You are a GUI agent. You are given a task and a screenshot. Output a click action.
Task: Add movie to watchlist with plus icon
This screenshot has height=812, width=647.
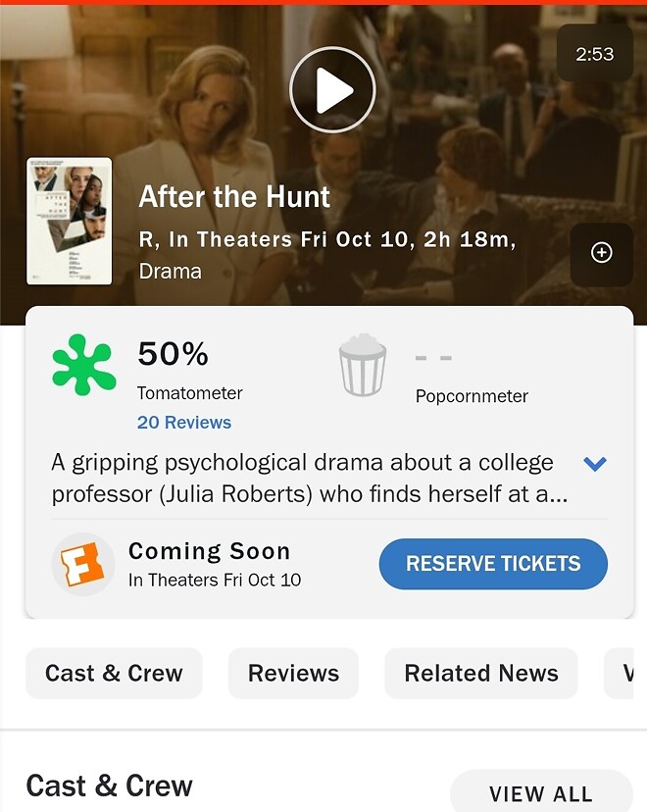601,253
